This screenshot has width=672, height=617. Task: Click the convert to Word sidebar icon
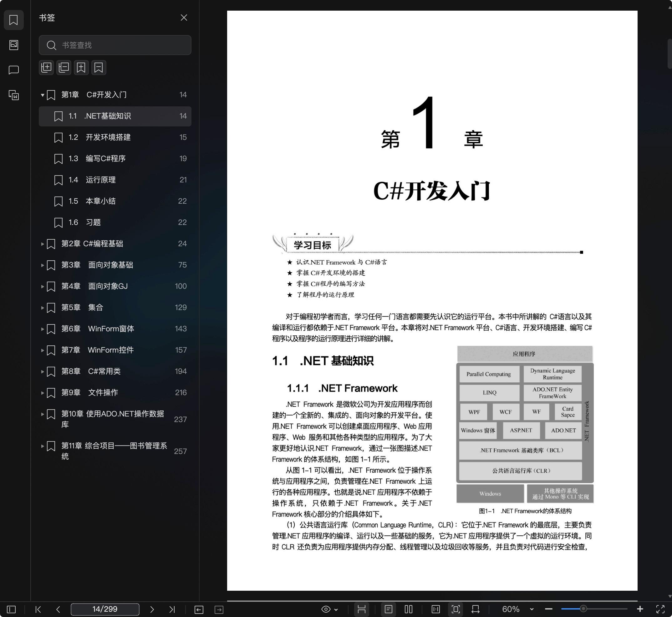pos(13,95)
